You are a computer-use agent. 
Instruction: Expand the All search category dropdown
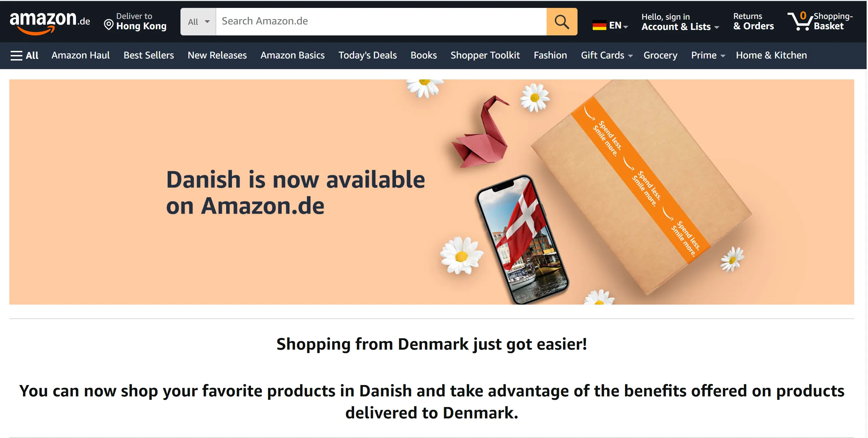click(x=198, y=22)
